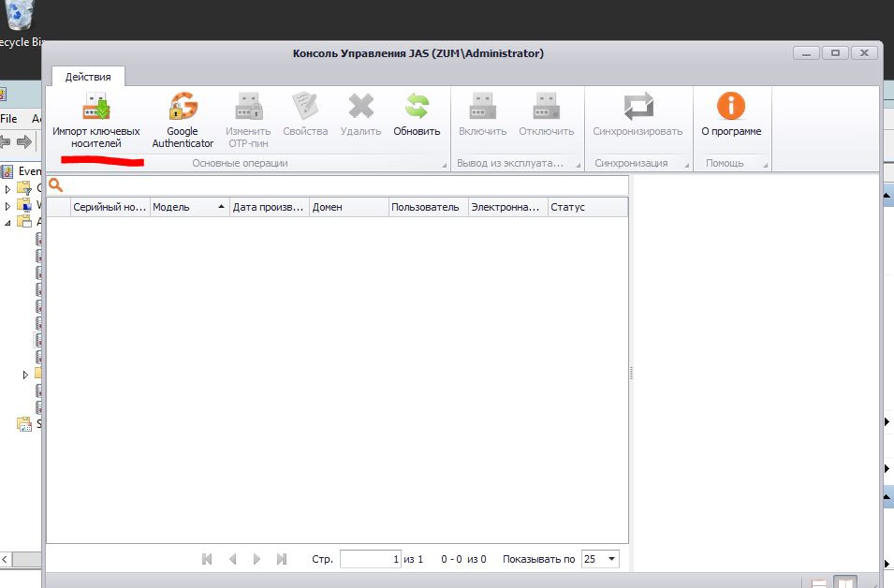Launch Google Authenticator setup
The image size is (894, 588).
(183, 121)
